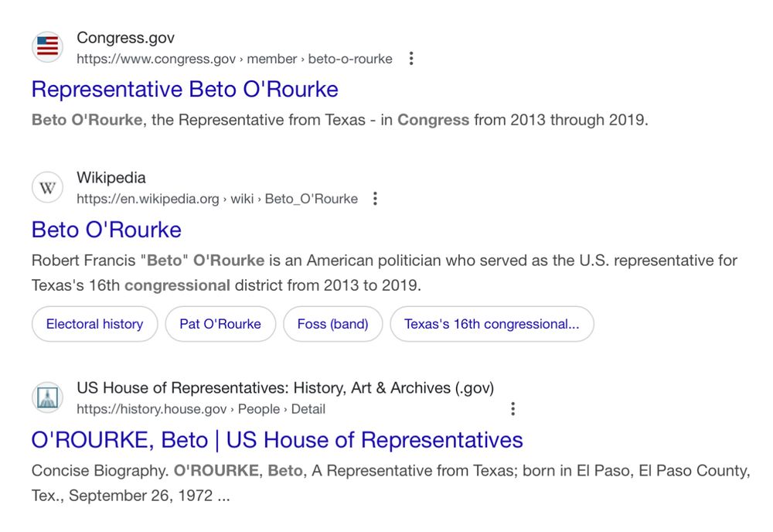Click the congress.gov member URL breadcrumb
Screen dimensions: 773x532
[234, 59]
